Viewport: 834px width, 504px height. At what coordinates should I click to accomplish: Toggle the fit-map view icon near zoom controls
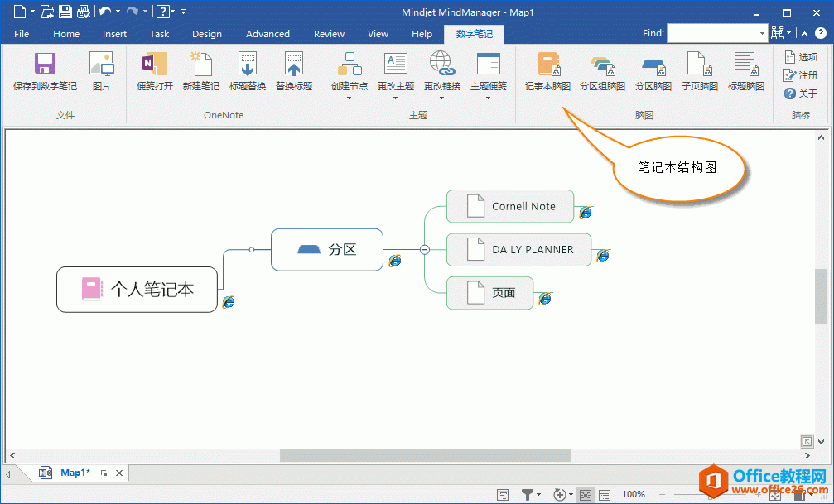coord(585,494)
